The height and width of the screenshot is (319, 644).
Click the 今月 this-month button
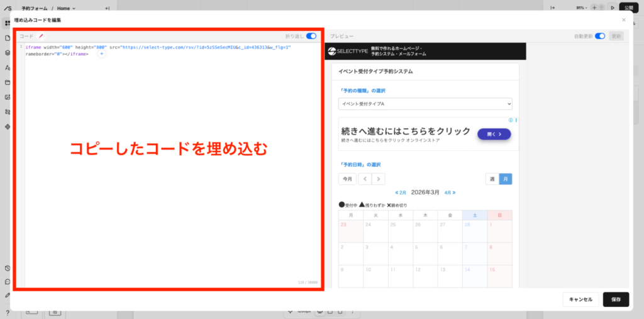347,179
